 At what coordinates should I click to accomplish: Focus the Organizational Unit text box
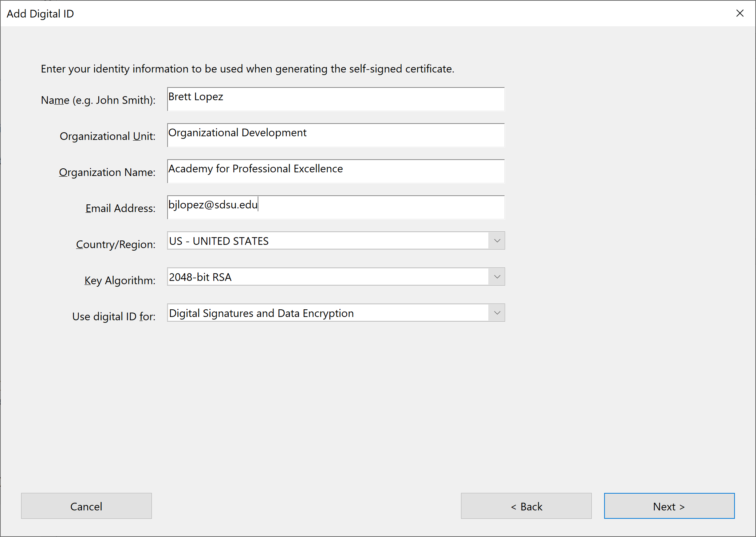pyautogui.click(x=335, y=135)
